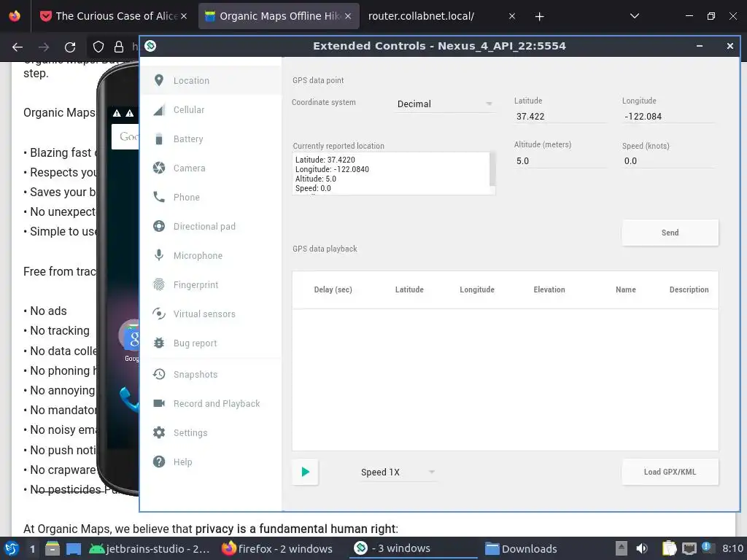This screenshot has width=747, height=560.
Task: Open jetbrains-studio taskbar entry
Action: (x=150, y=548)
